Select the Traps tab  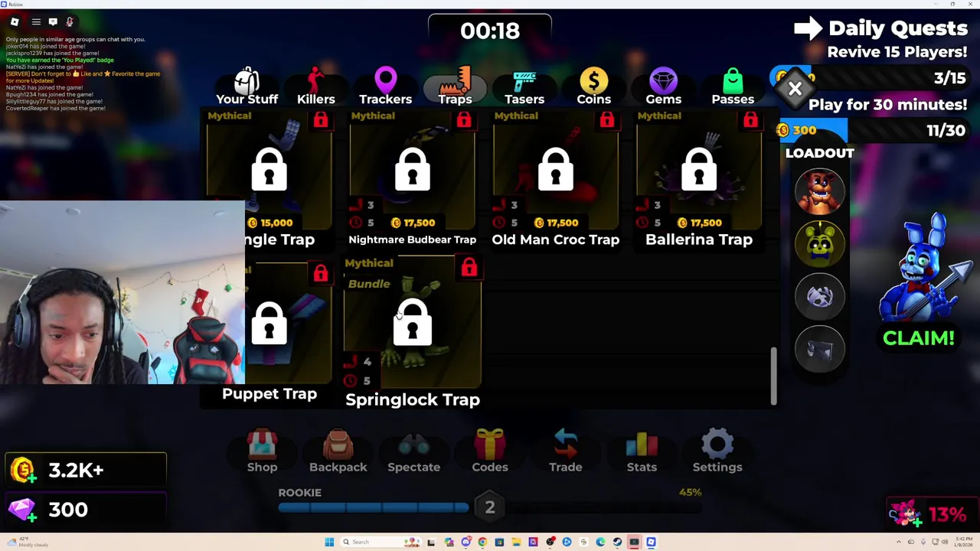(x=455, y=86)
